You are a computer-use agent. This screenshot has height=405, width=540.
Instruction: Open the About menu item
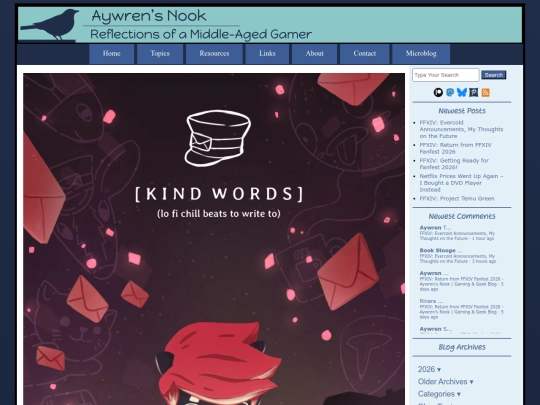314,54
